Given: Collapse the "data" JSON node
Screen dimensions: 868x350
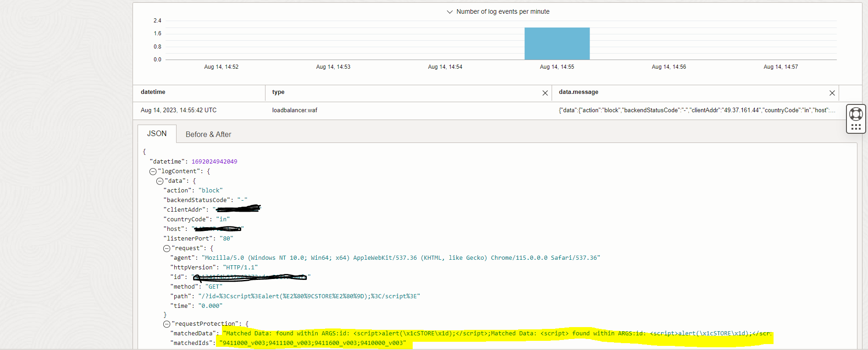Looking at the screenshot, I should (160, 181).
